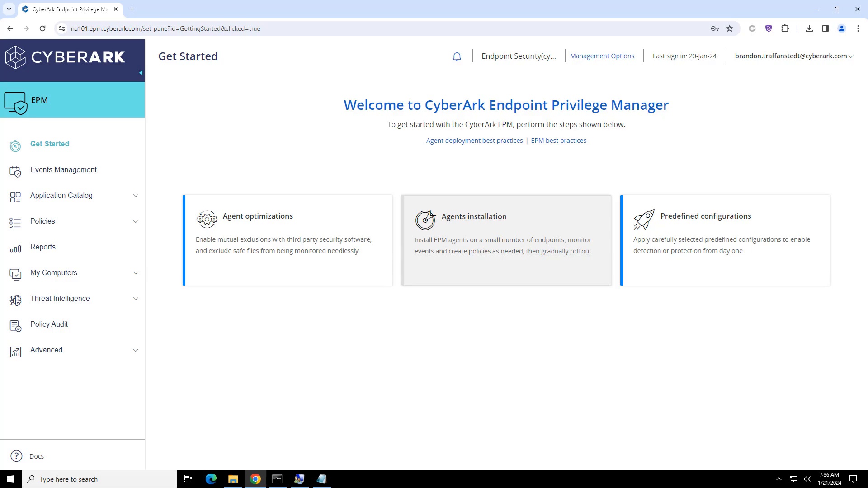Expand the My Computers section
This screenshot has width=868, height=488.
tap(136, 273)
